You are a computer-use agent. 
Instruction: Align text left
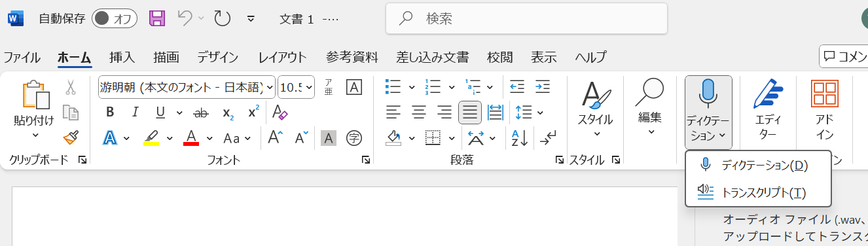click(393, 113)
